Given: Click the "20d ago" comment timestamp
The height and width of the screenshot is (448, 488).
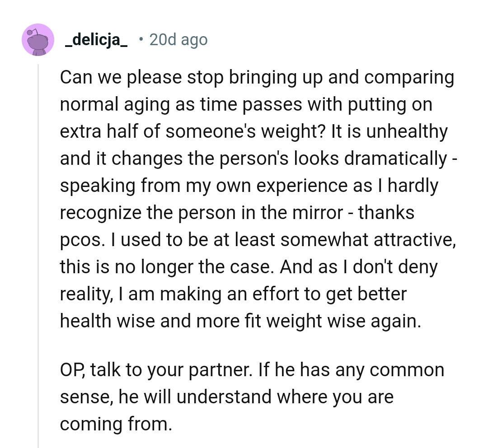Looking at the screenshot, I should (178, 40).
